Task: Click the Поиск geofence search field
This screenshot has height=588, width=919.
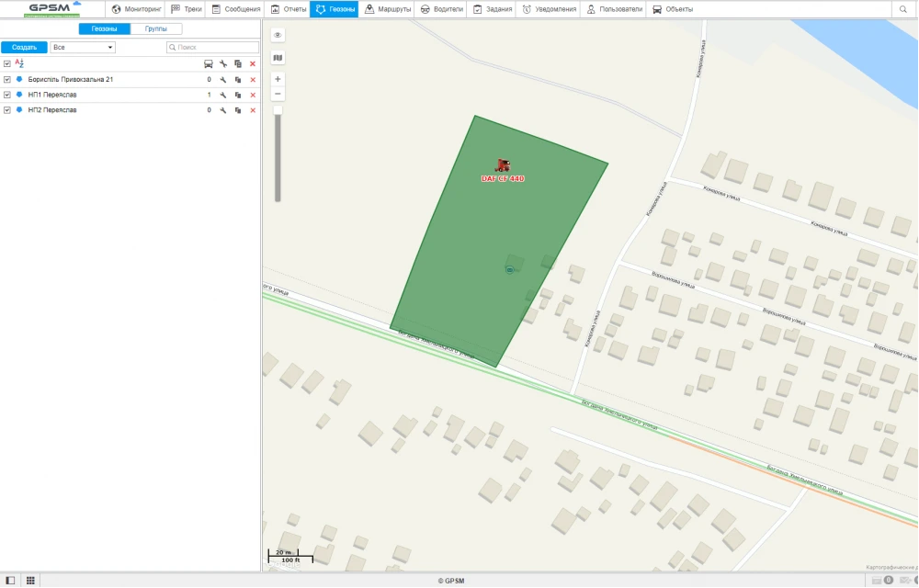Action: tap(211, 47)
